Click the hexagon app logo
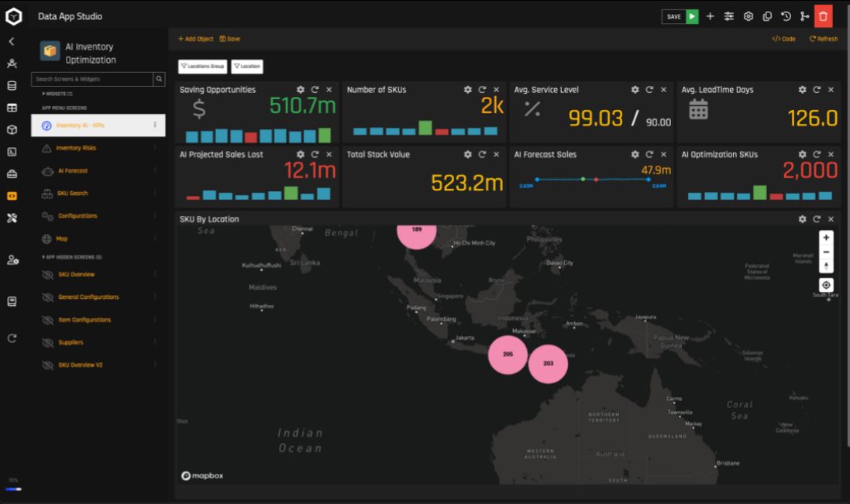Viewport: 850px width, 504px height. tap(13, 16)
